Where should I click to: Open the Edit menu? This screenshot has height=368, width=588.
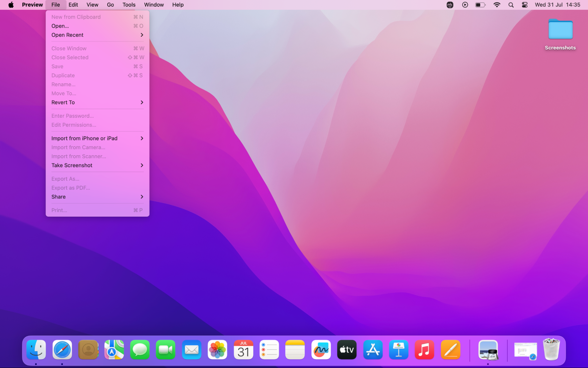point(73,5)
